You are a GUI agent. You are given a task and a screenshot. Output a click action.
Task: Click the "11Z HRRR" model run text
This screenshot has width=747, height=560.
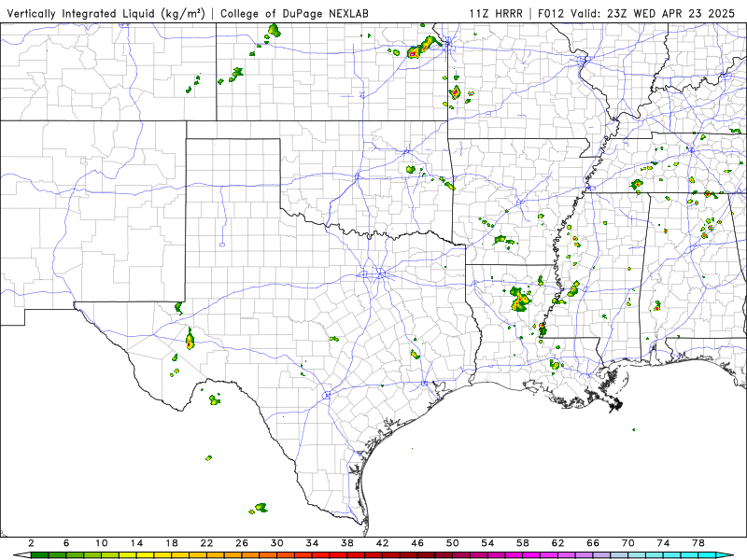496,13
